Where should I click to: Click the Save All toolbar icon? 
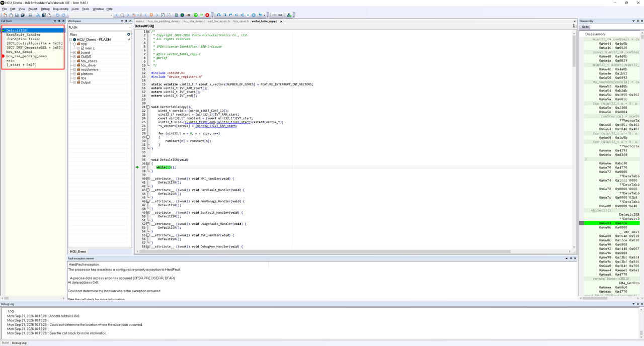click(23, 15)
